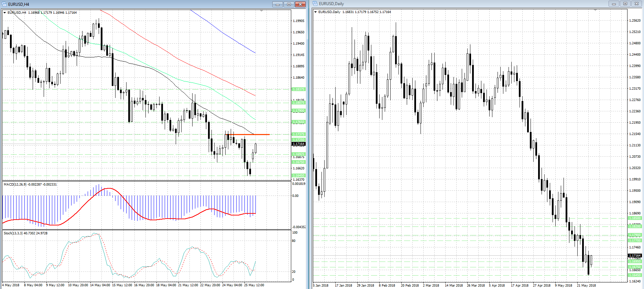The width and height of the screenshot is (644, 289).
Task: Minimize the EURUSD,Daily chart window
Action: [x=614, y=4]
